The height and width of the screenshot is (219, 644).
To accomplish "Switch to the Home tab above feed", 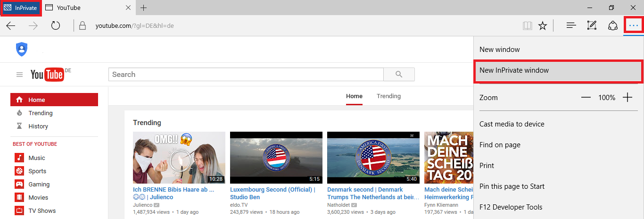I will click(354, 96).
